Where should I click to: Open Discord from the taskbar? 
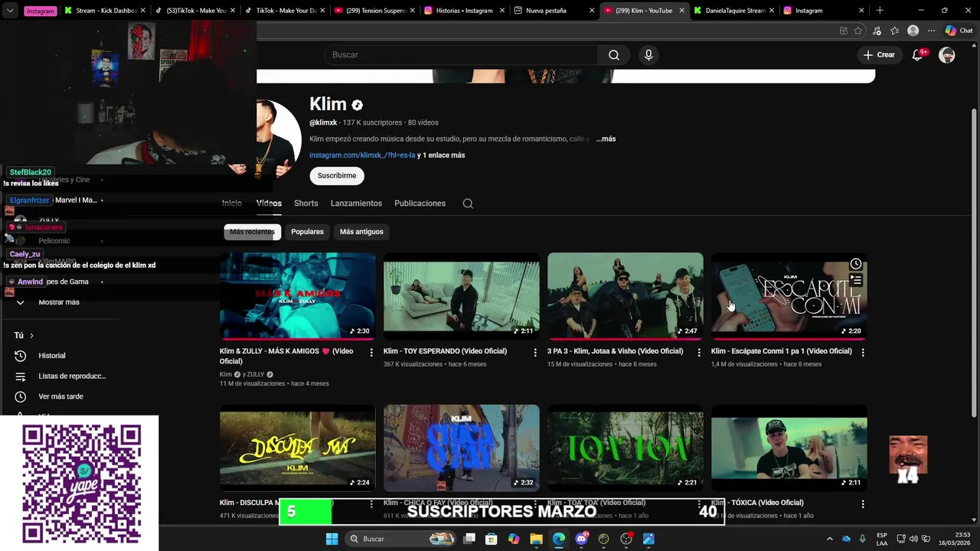tap(581, 539)
